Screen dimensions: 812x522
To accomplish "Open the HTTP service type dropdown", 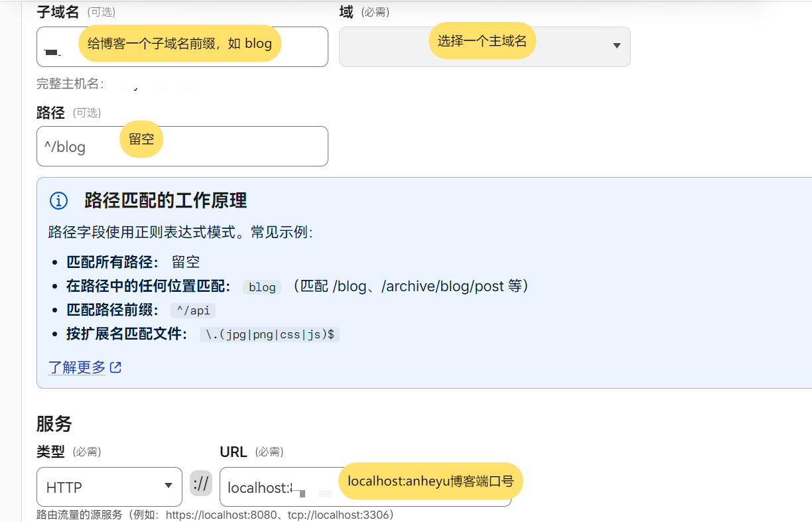I will (x=109, y=487).
